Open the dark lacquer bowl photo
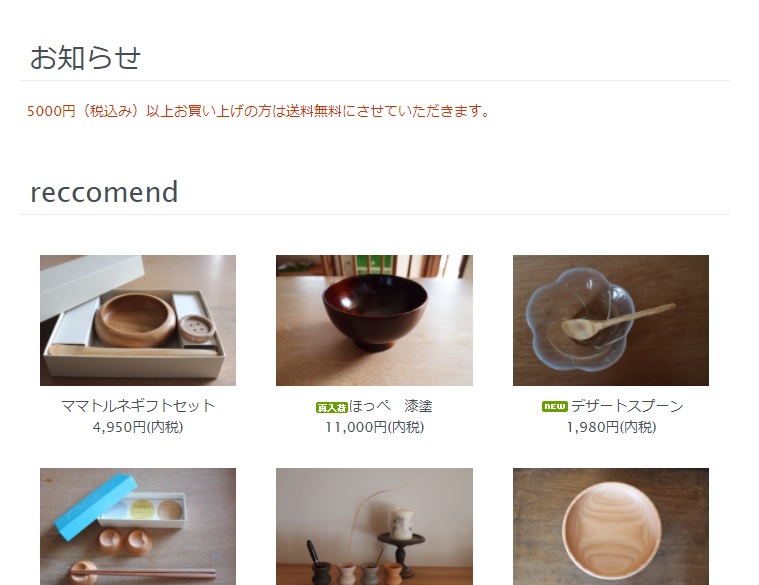 (x=374, y=320)
